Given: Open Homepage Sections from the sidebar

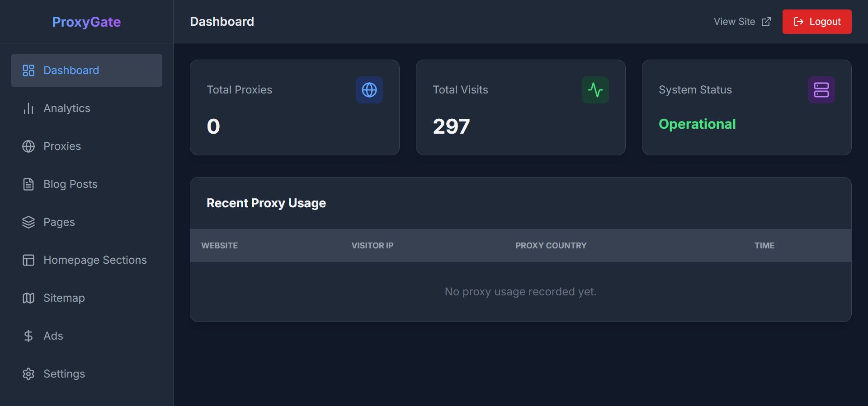Looking at the screenshot, I should coord(95,260).
